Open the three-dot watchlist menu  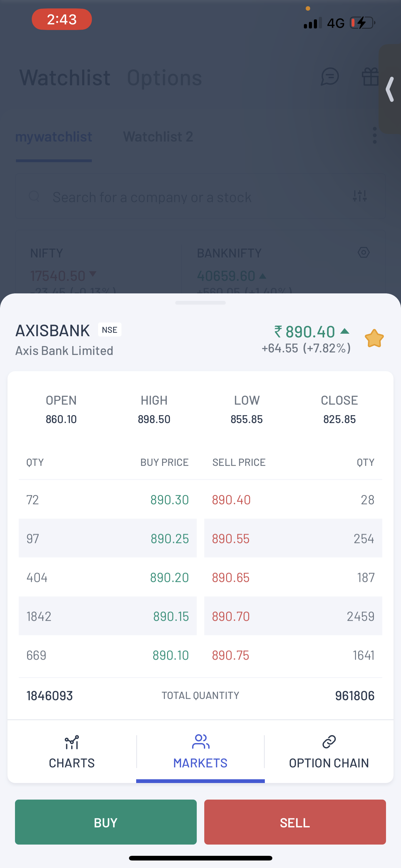[375, 136]
